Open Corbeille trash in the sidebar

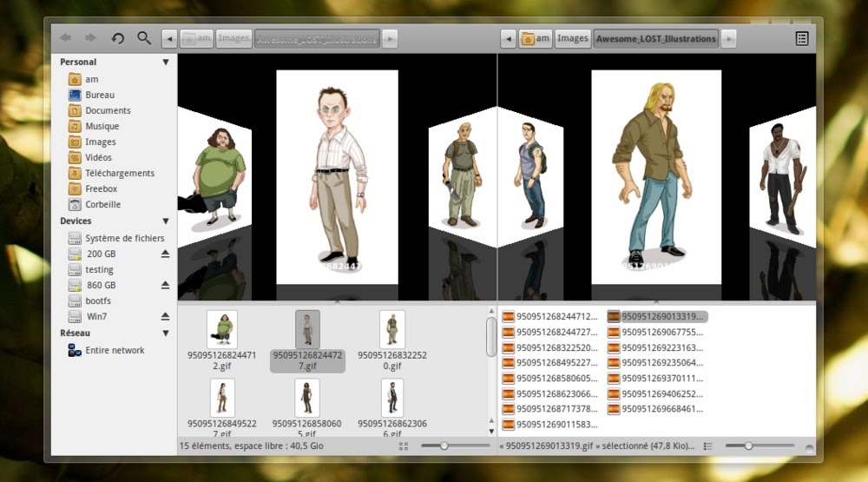coord(102,205)
